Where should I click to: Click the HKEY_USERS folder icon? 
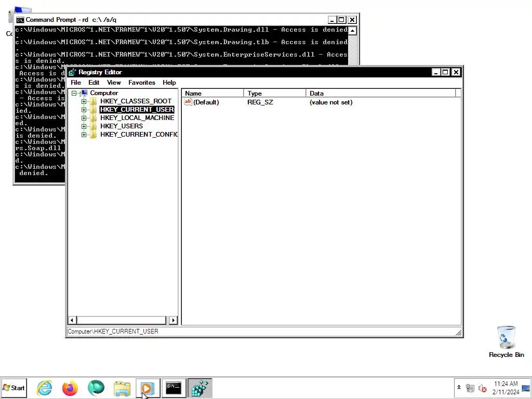click(x=94, y=126)
